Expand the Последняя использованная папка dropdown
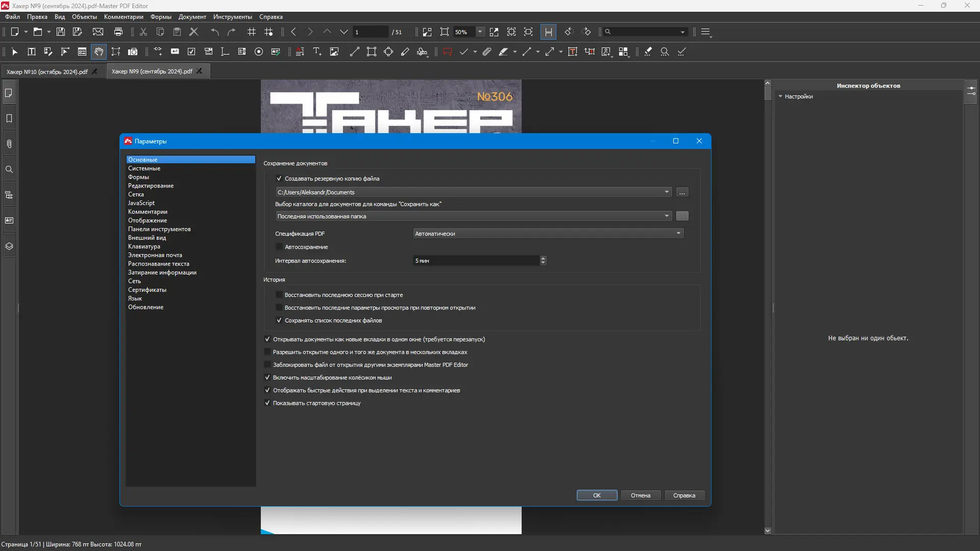Viewport: 980px width, 551px height. tap(473, 216)
